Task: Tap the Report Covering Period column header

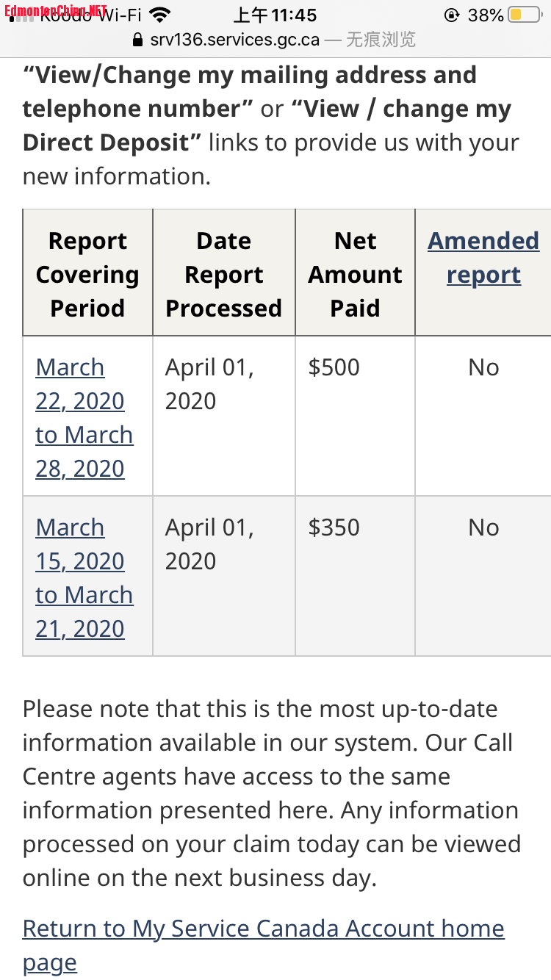Action: [x=87, y=274]
